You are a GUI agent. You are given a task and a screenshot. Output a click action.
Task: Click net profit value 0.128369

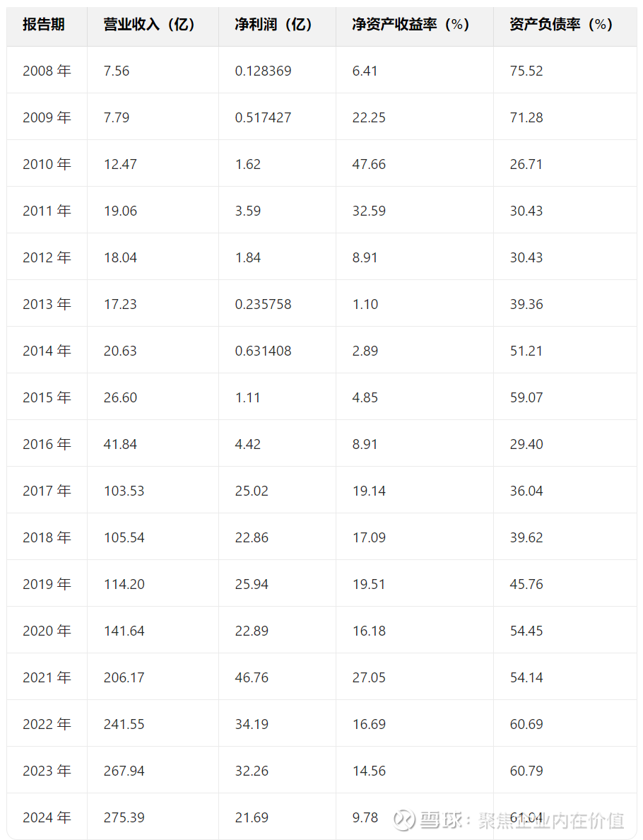(264, 71)
